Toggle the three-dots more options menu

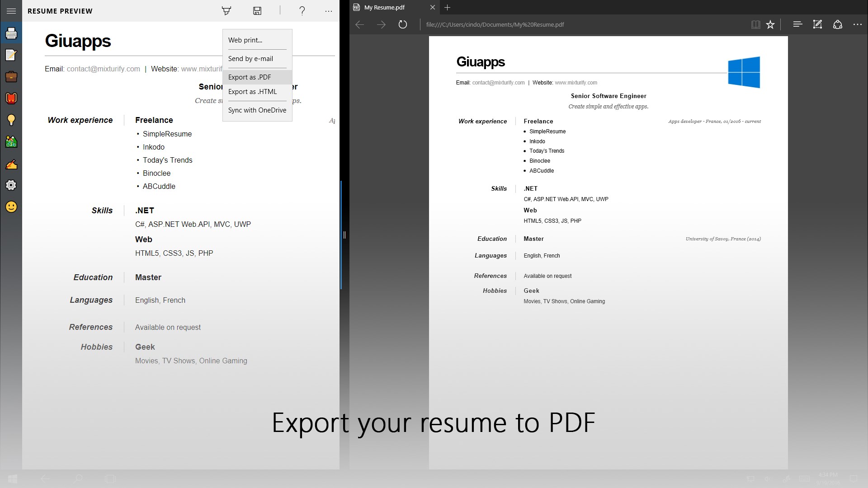pyautogui.click(x=329, y=11)
